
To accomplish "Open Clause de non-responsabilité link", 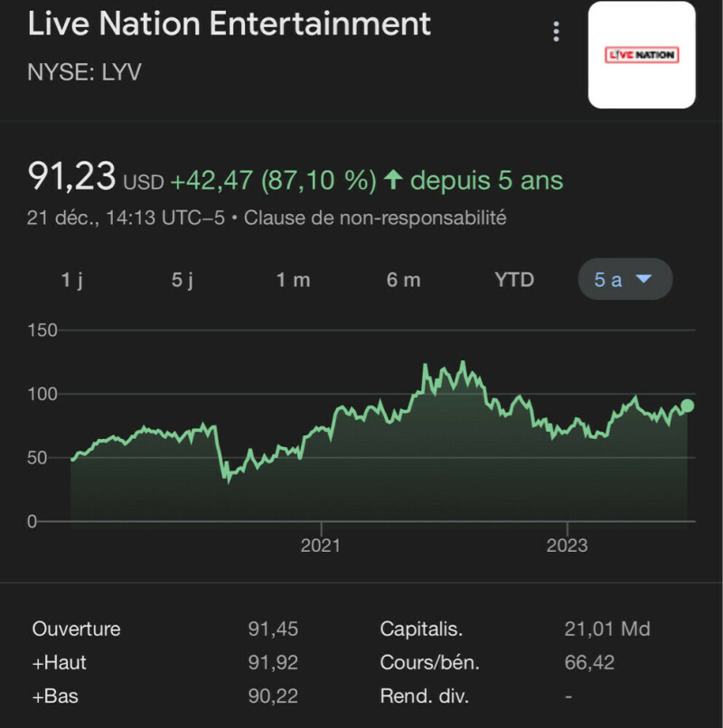I will point(375,218).
